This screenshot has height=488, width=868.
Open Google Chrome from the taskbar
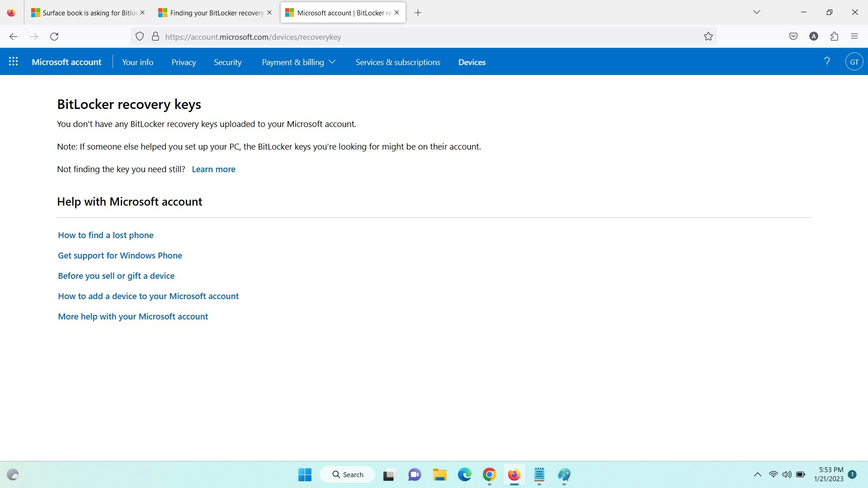[489, 475]
